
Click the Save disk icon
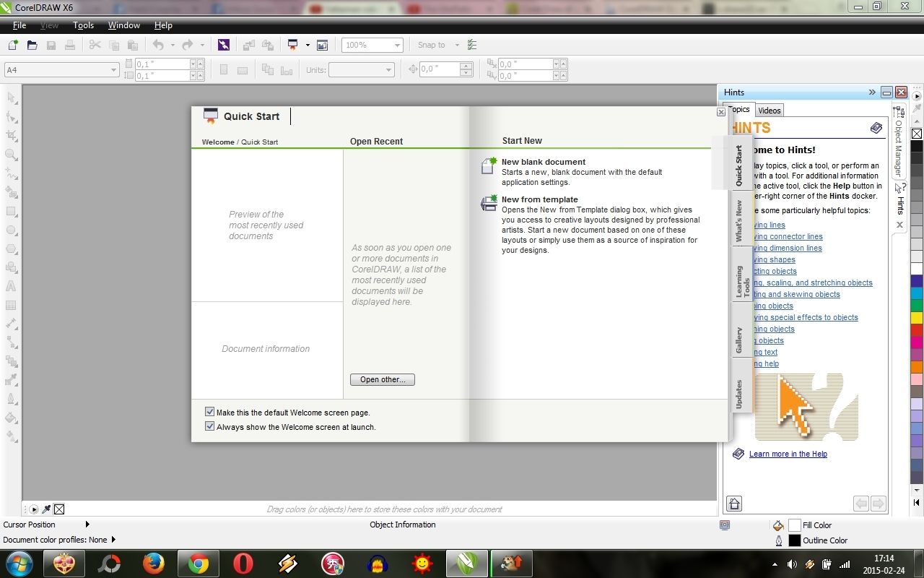[51, 45]
